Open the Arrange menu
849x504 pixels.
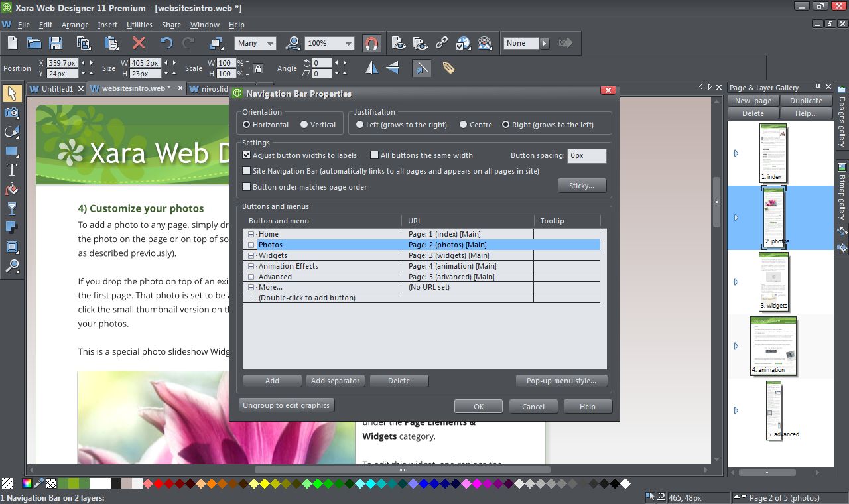[75, 25]
